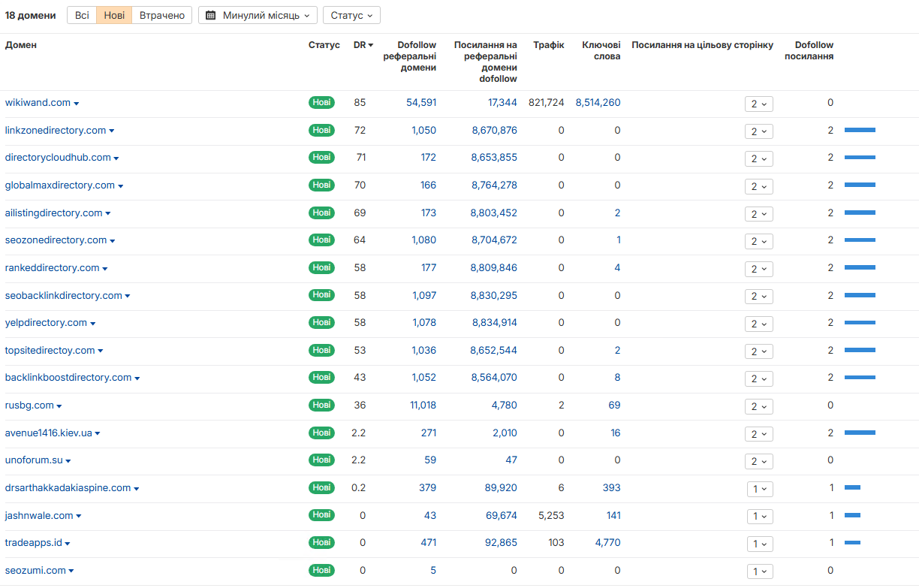Viewport: 919px width, 588px height.
Task: Sort by 'Домен' column header
Action: pyautogui.click(x=21, y=45)
